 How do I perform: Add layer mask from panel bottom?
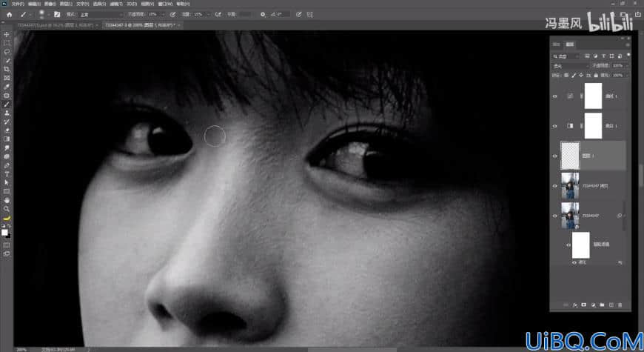point(583,305)
